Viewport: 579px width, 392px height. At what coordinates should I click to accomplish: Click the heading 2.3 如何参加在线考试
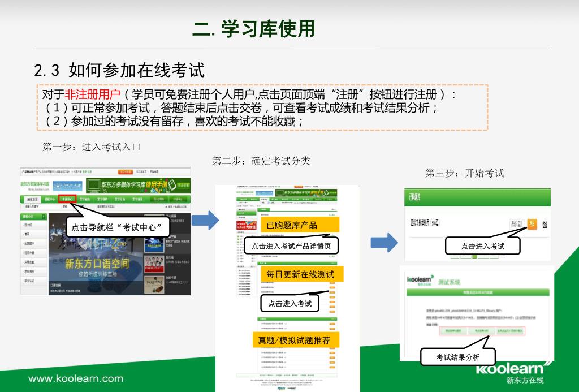119,70
